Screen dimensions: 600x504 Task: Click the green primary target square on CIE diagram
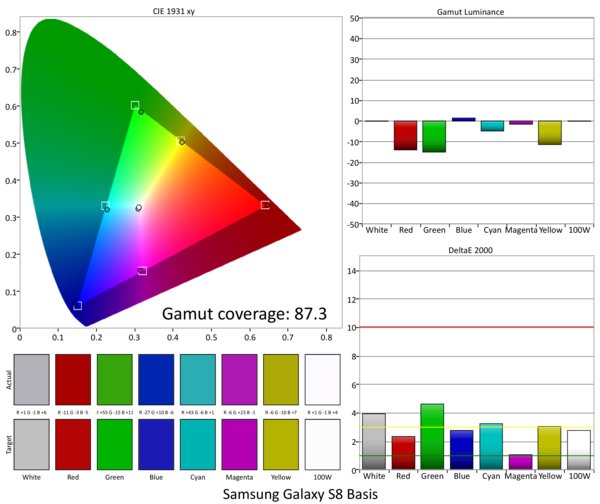click(x=135, y=105)
